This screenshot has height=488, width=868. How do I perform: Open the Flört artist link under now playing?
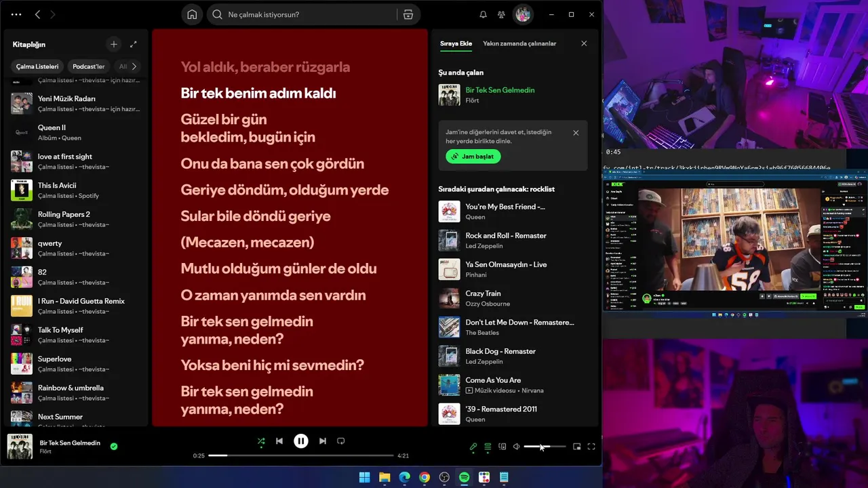pos(472,100)
